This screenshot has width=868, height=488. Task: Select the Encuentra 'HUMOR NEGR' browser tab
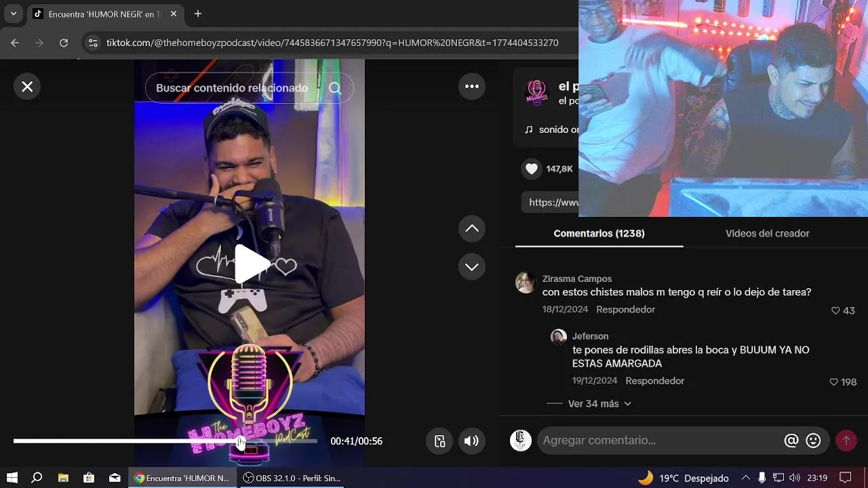(x=105, y=14)
